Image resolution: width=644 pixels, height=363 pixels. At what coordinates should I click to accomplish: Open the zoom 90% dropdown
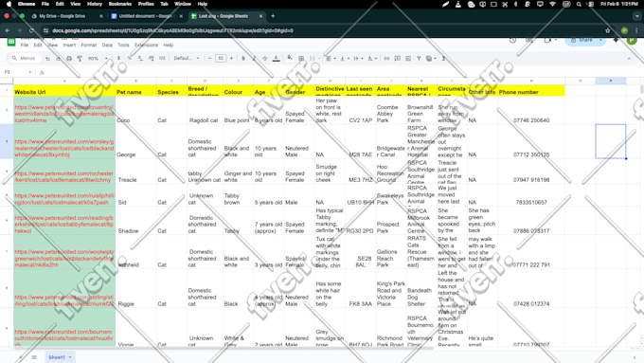coord(98,59)
